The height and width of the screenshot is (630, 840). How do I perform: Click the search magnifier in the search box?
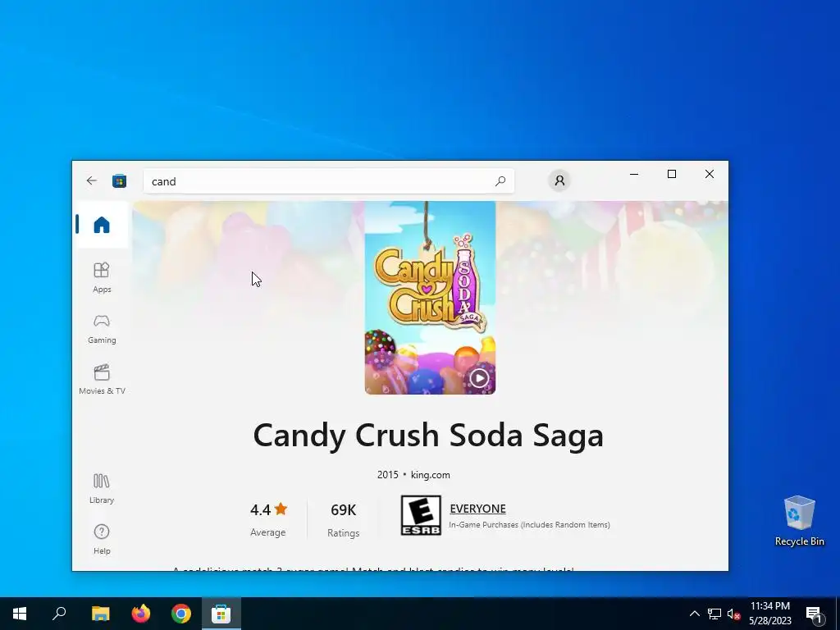pyautogui.click(x=500, y=181)
